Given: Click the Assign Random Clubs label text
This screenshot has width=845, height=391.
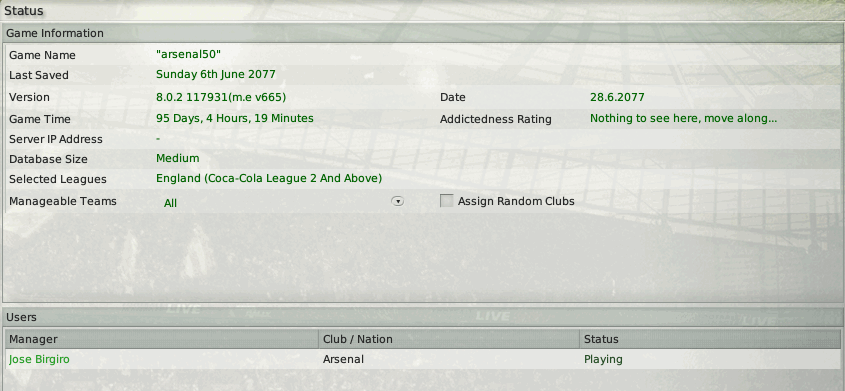Looking at the screenshot, I should pyautogui.click(x=516, y=201).
